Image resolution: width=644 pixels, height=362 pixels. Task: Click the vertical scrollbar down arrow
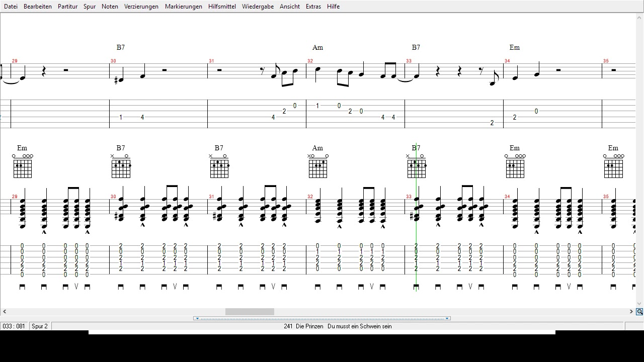point(639,304)
